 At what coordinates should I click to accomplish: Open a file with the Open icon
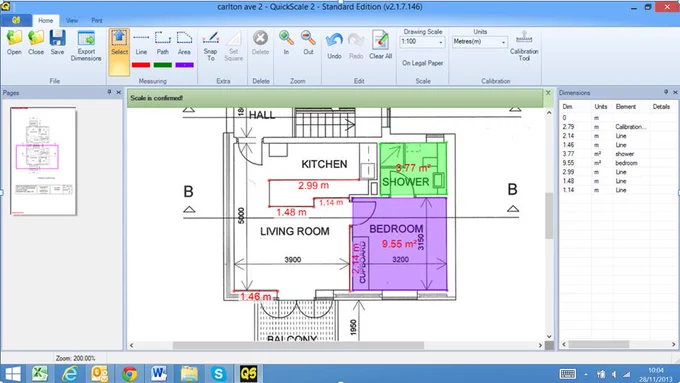pos(14,43)
